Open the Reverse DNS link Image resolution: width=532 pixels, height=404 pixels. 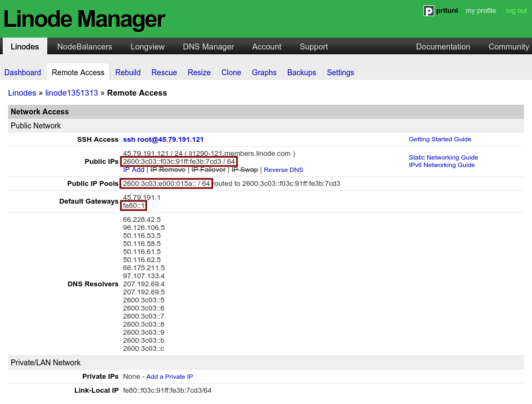pos(284,170)
